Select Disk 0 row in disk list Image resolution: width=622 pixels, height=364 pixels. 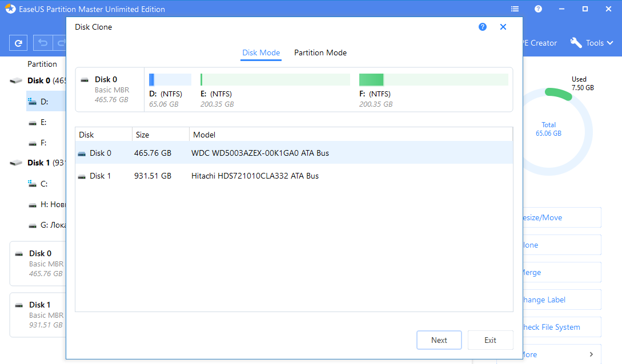point(294,153)
